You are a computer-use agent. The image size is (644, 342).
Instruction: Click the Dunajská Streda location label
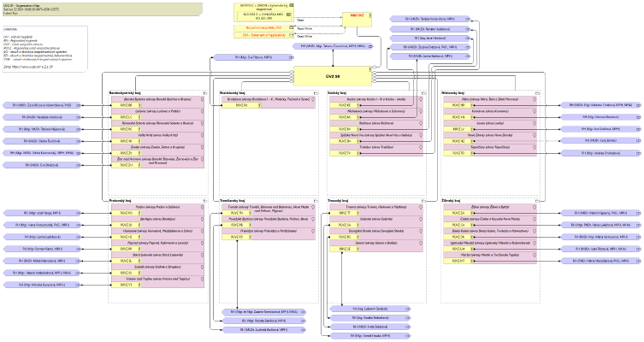375,231
